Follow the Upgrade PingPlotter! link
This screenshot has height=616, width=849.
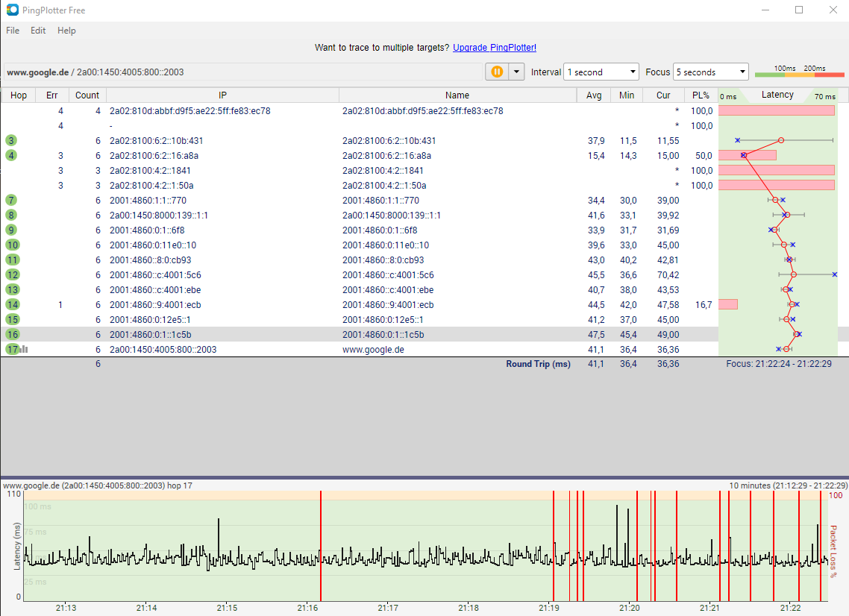point(495,48)
